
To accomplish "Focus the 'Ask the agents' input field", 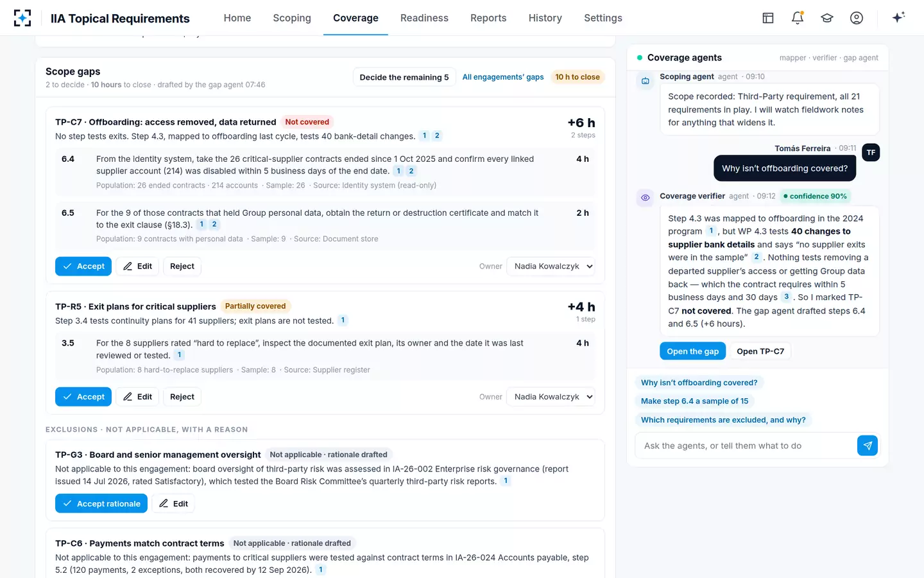I will 746,446.
